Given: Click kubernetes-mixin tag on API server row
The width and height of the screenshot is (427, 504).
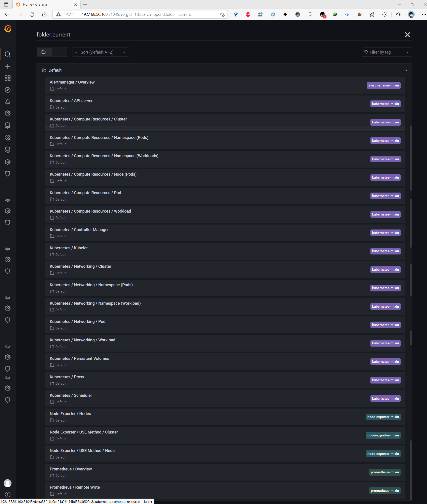Looking at the screenshot, I should [x=385, y=104].
